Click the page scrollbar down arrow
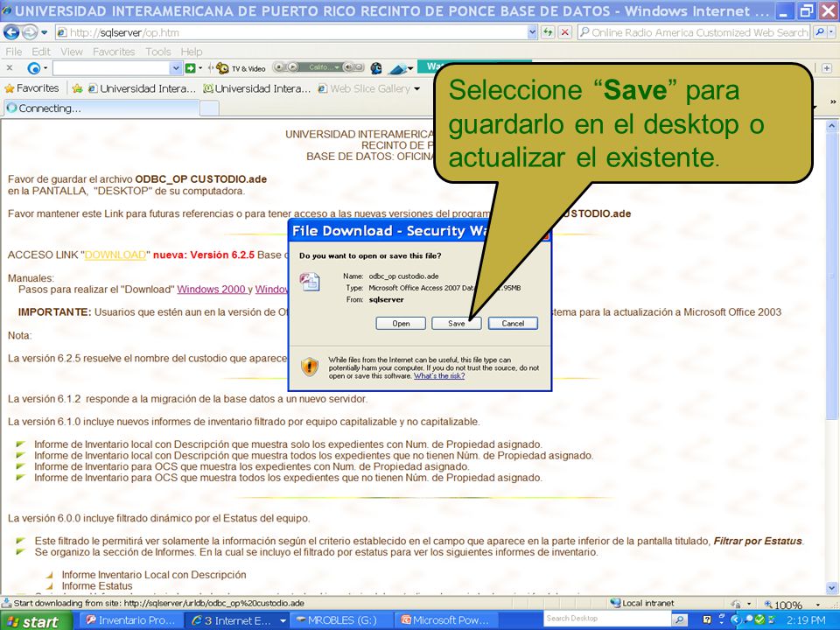This screenshot has width=840, height=630. (x=832, y=588)
